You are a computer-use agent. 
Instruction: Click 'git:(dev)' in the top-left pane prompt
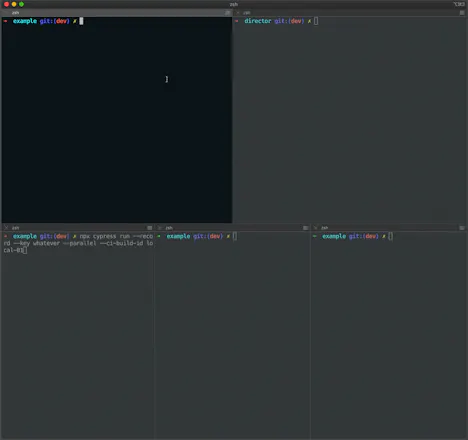coord(55,21)
